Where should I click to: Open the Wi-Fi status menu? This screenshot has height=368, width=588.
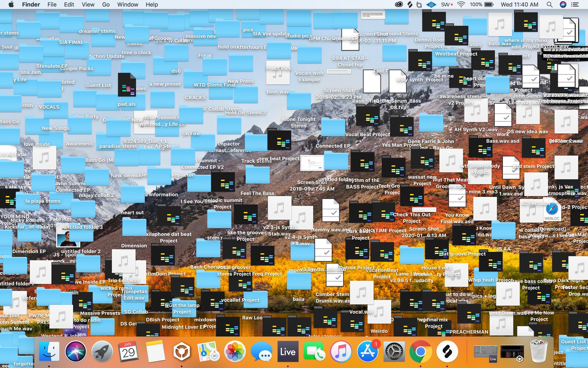[x=461, y=4]
